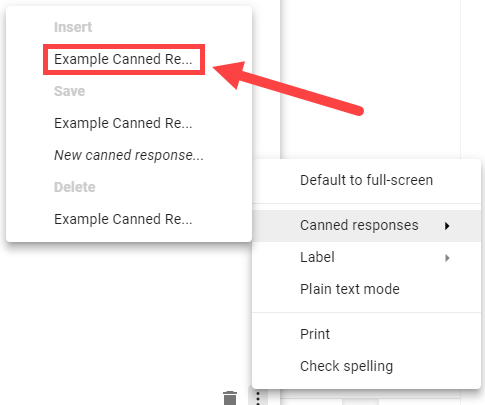Choose New canned response... option
485x405 pixels.
(x=129, y=155)
